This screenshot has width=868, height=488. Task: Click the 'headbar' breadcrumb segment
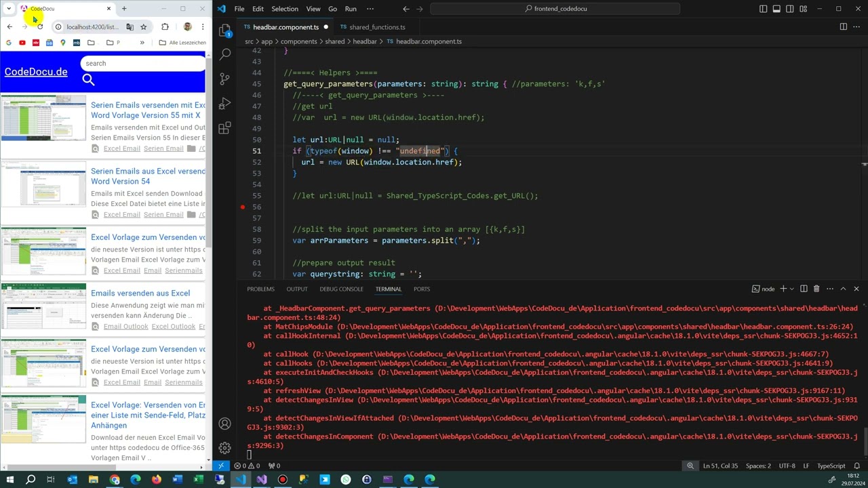coord(365,41)
